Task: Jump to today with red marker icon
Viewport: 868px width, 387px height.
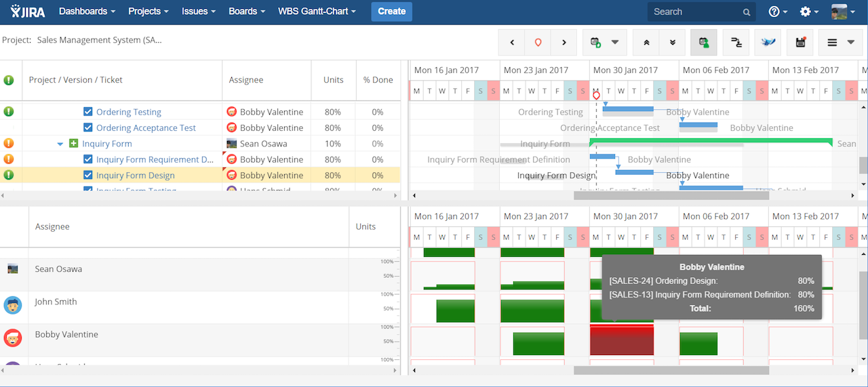Action: pyautogui.click(x=538, y=43)
